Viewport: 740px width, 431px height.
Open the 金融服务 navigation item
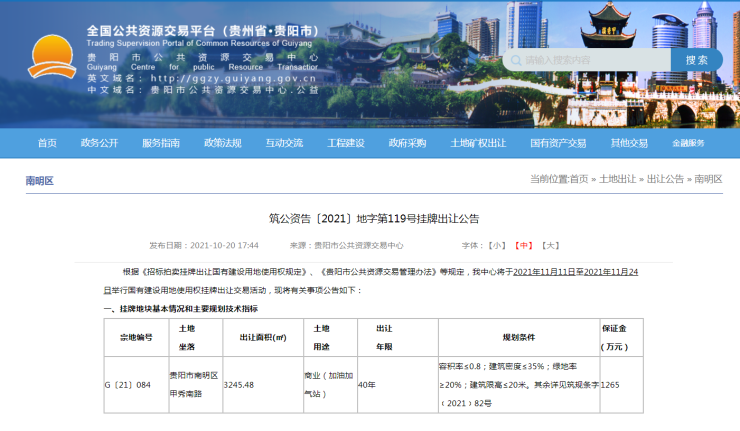tap(688, 143)
